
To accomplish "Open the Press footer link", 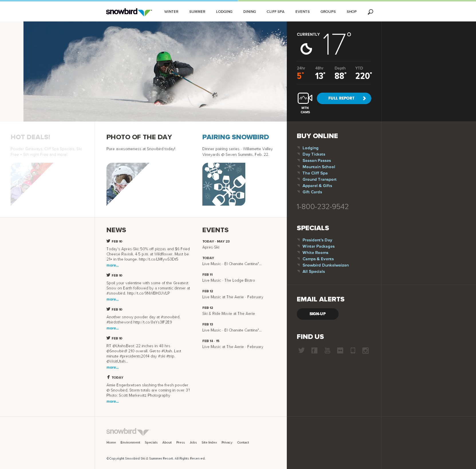I will [x=181, y=442].
